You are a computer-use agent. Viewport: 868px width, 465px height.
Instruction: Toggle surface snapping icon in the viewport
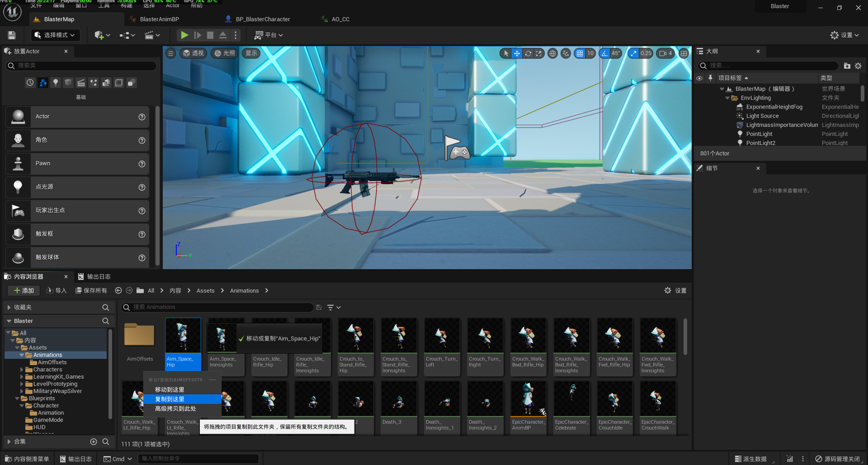(566, 53)
